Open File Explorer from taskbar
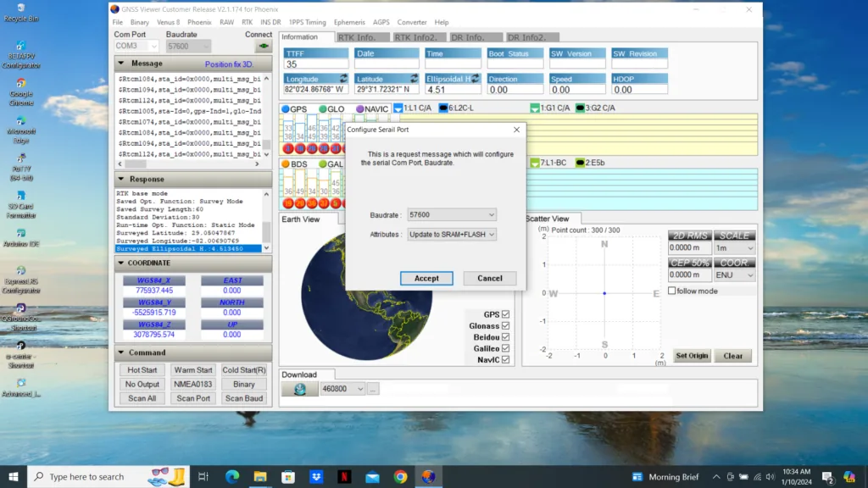This screenshot has width=868, height=488. [260, 476]
